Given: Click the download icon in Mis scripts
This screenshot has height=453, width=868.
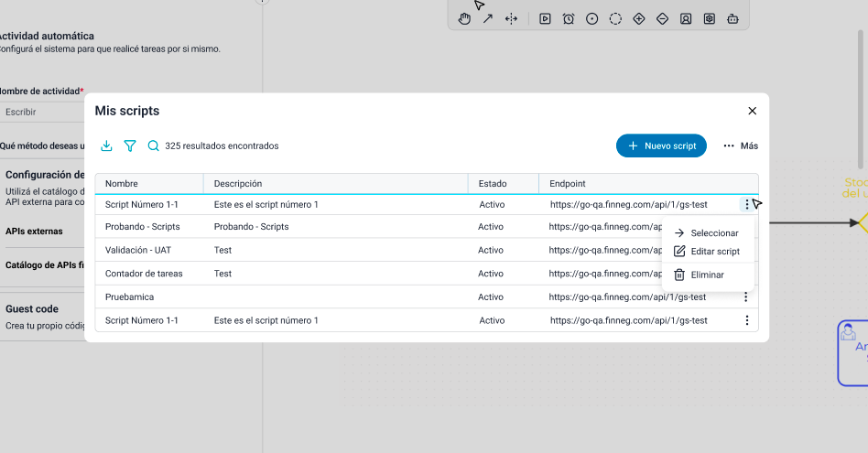Looking at the screenshot, I should point(106,146).
